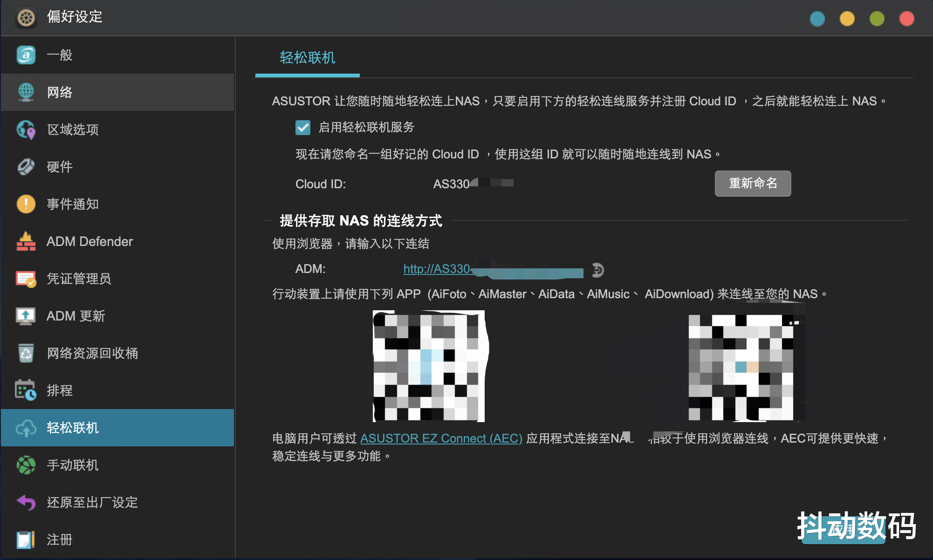Click the 网络资源回收桶 recycle bin icon
The image size is (933, 560).
[26, 353]
